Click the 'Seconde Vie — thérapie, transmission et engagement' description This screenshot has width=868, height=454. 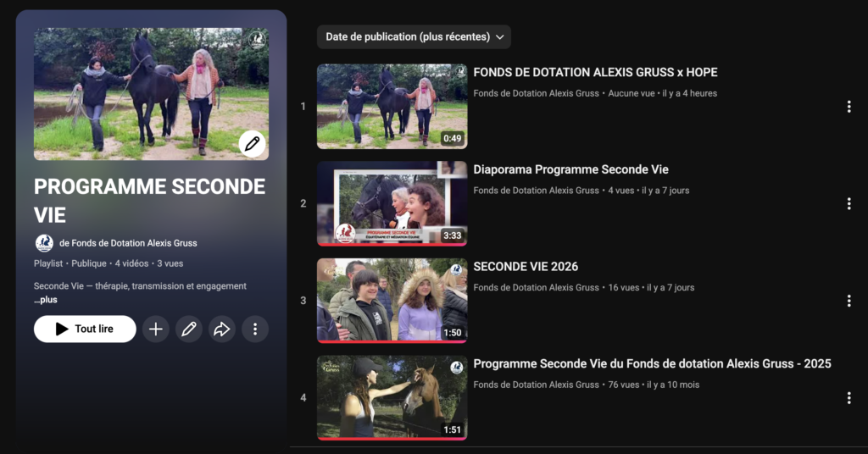click(140, 286)
